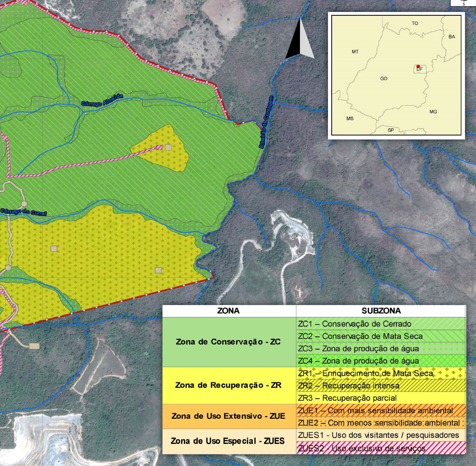476x466 pixels.
Task: Click the beige square outside the red boundary
Action: [34, 346]
